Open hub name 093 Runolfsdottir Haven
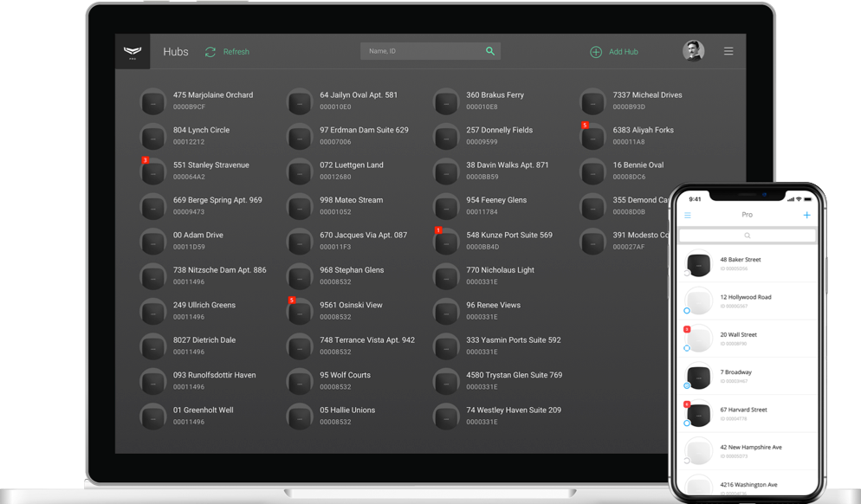861x504 pixels. click(214, 375)
